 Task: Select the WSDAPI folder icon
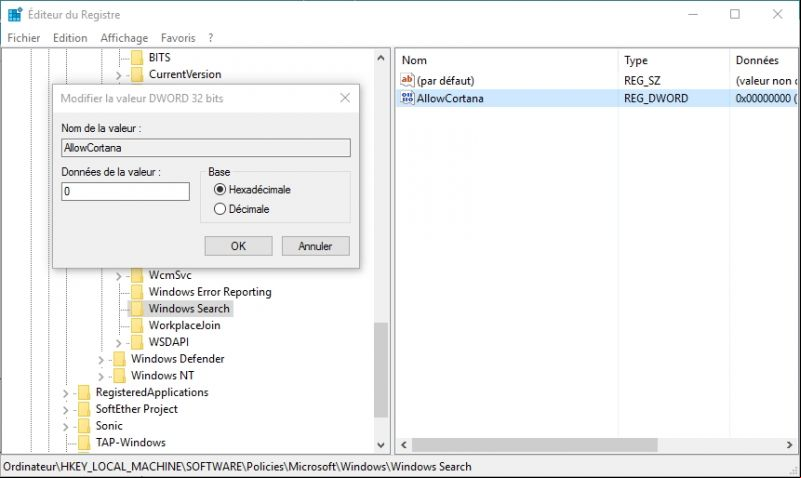point(137,342)
